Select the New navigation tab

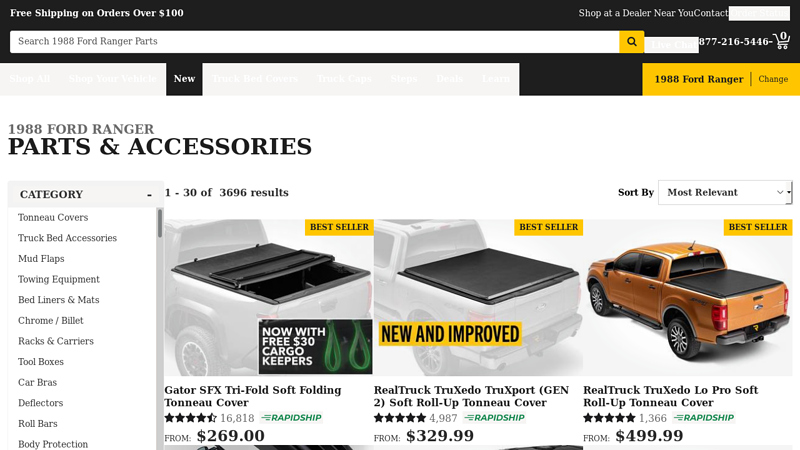tap(184, 79)
